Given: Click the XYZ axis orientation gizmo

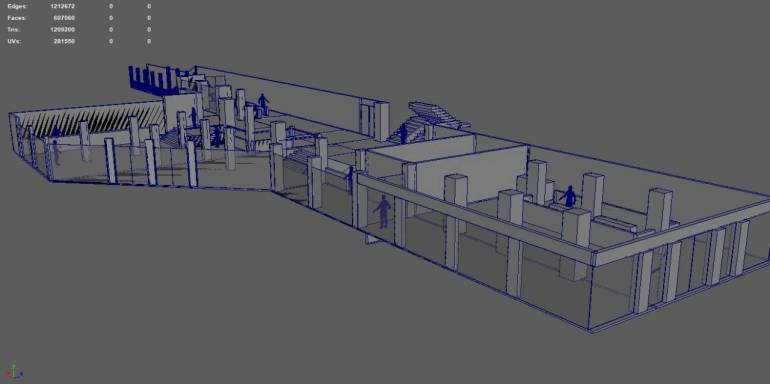Looking at the screenshot, I should [x=14, y=372].
